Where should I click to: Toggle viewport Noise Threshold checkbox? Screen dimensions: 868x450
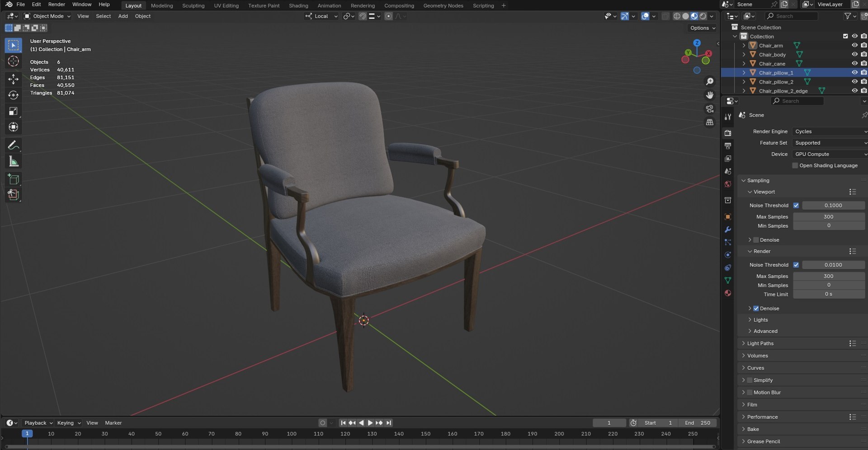[x=796, y=206]
